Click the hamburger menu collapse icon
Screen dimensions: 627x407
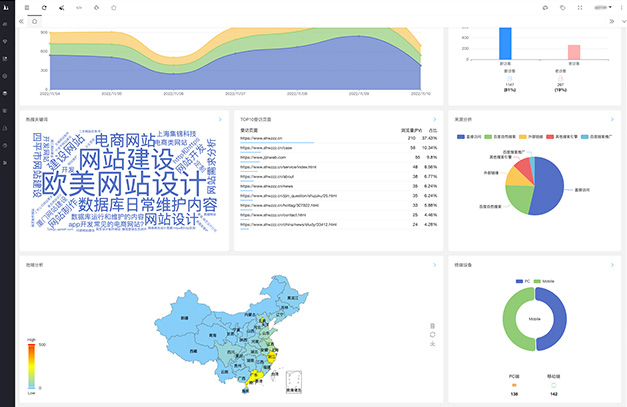click(27, 7)
